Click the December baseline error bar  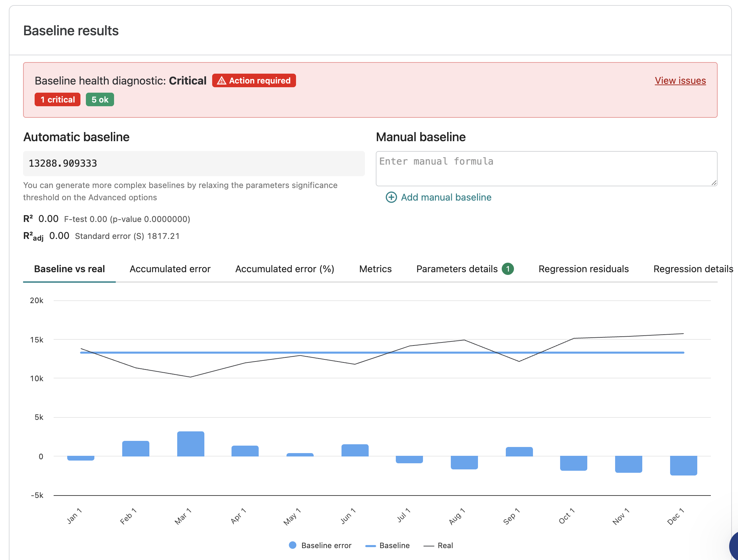pos(684,466)
